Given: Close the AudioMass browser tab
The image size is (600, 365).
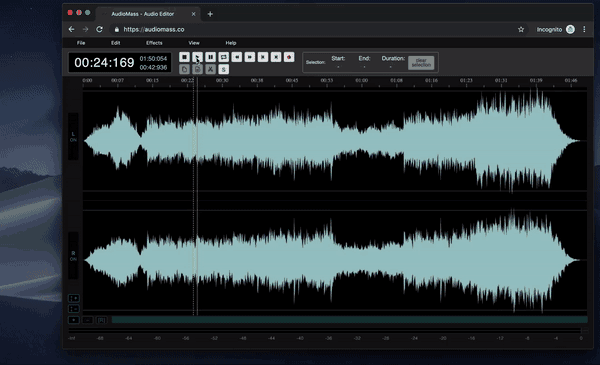Looking at the screenshot, I should pyautogui.click(x=193, y=14).
